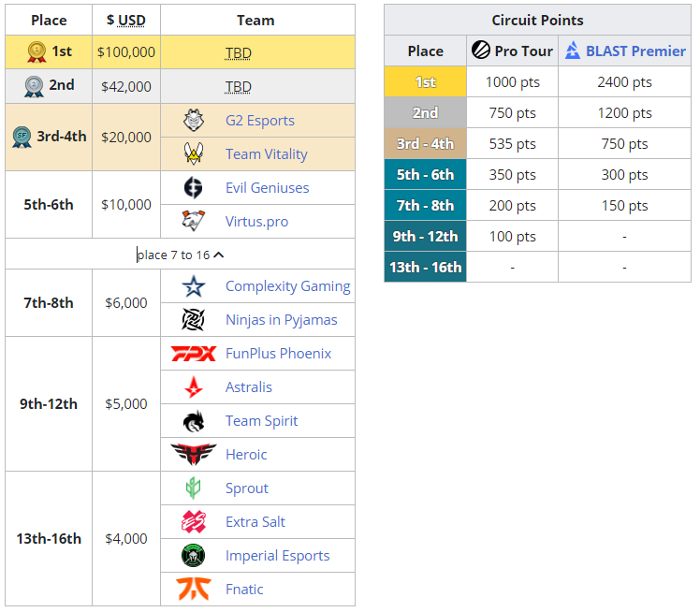This screenshot has height=612, width=700.
Task: Click the Astralis red star logo
Action: [x=194, y=387]
